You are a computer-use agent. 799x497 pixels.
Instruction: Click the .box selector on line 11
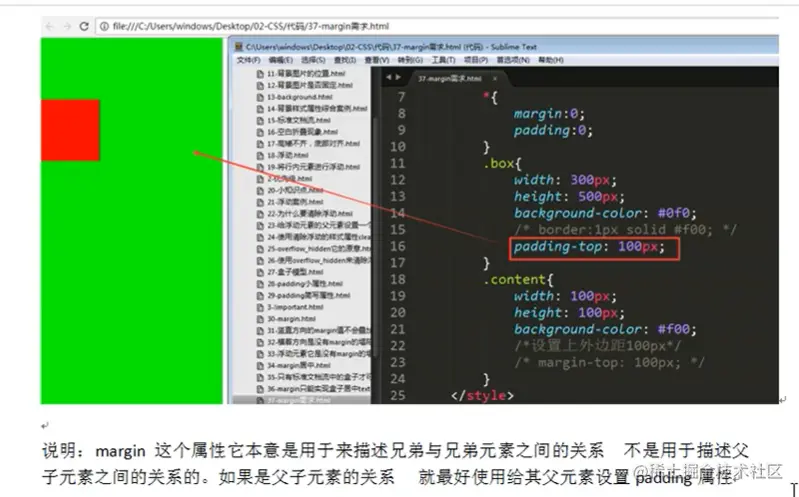(x=502, y=163)
